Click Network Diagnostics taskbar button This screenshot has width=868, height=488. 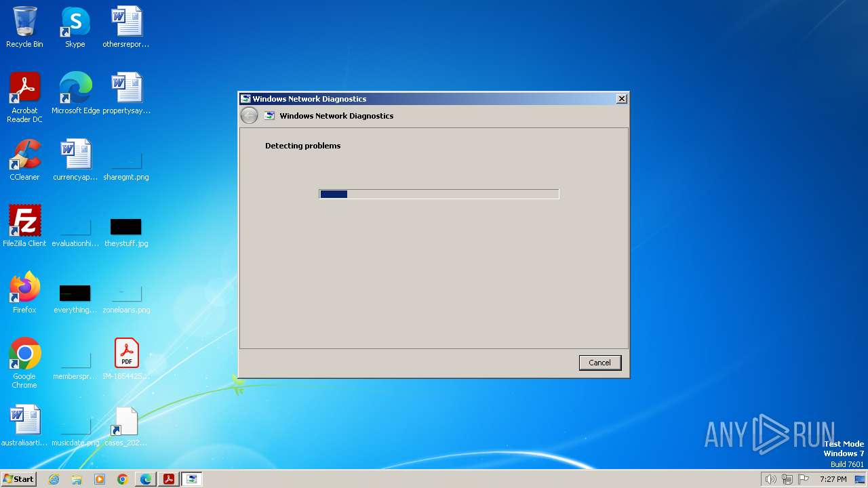[192, 479]
